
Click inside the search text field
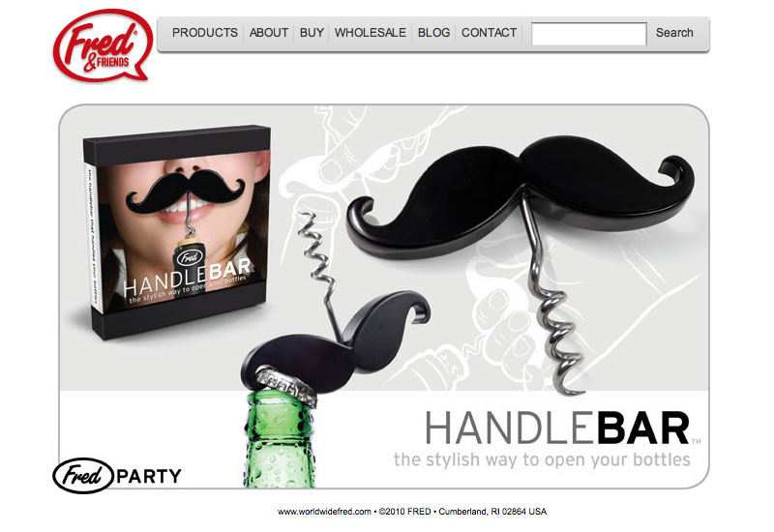click(589, 34)
